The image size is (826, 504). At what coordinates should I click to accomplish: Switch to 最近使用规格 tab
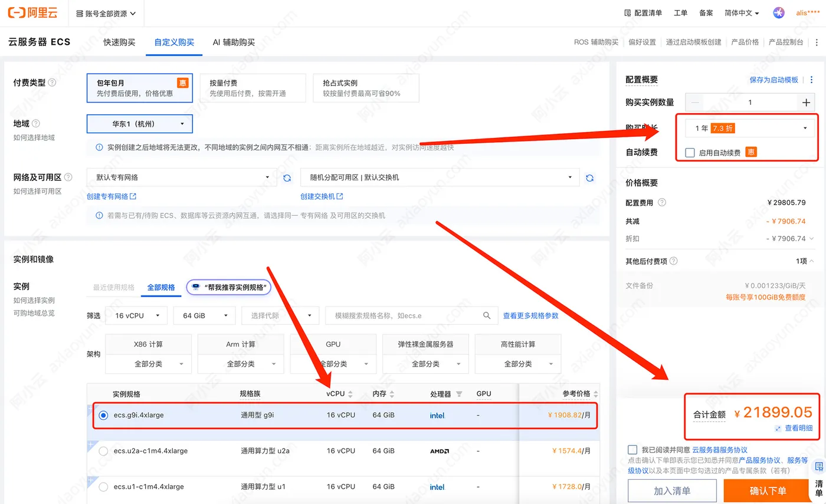click(x=114, y=288)
